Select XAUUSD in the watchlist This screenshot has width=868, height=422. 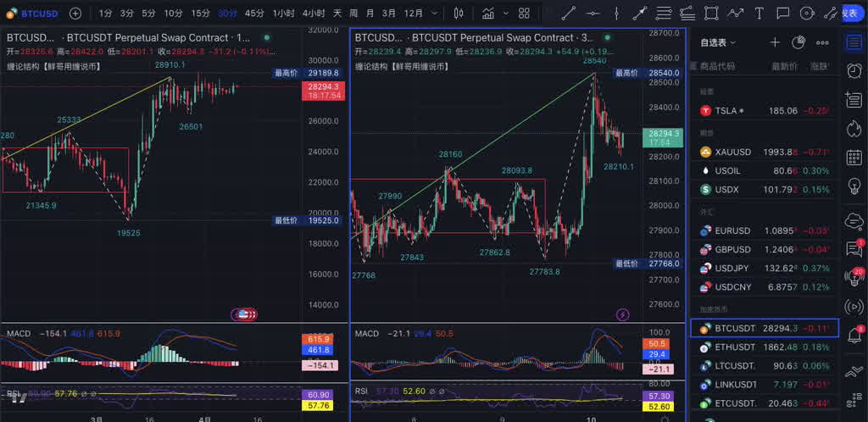[x=732, y=152]
